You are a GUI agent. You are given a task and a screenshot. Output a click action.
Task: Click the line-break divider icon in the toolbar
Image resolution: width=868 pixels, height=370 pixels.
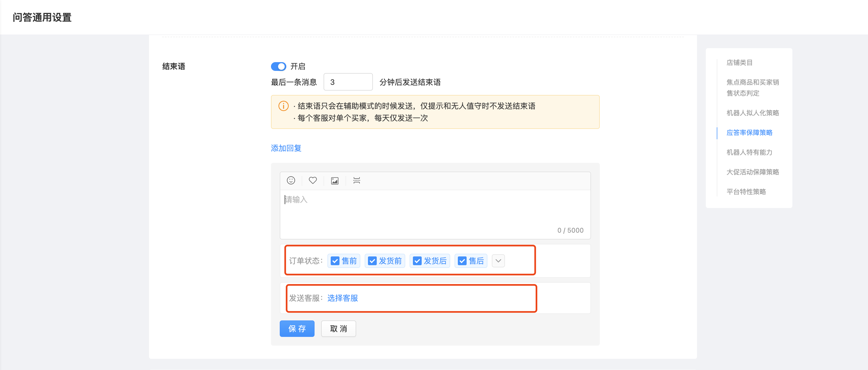[x=356, y=180]
